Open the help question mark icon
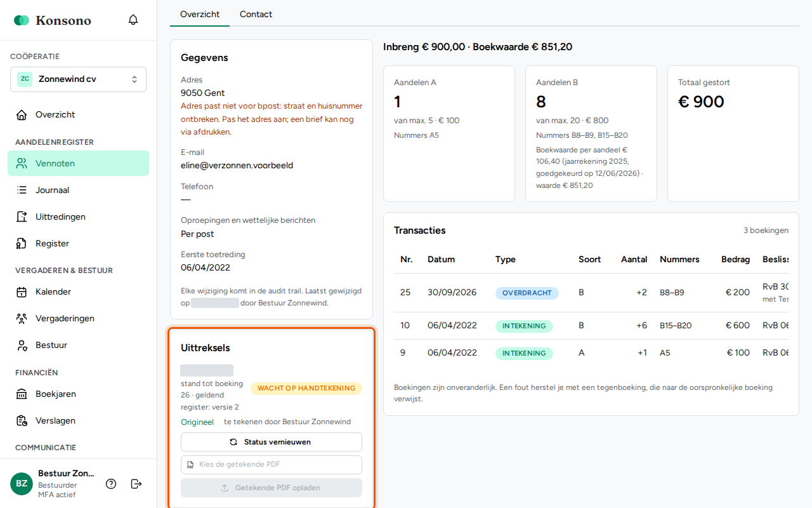 point(111,484)
